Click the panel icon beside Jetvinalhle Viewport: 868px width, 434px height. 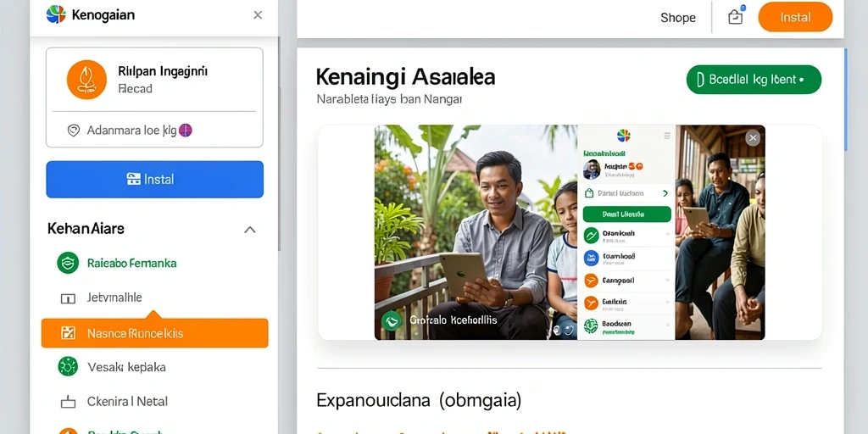pos(68,299)
